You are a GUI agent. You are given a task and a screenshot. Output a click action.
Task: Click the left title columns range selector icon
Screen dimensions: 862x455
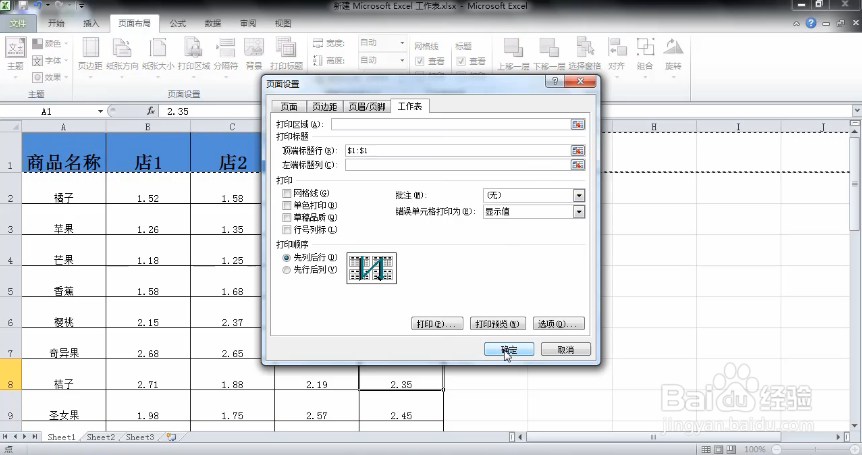[578, 165]
